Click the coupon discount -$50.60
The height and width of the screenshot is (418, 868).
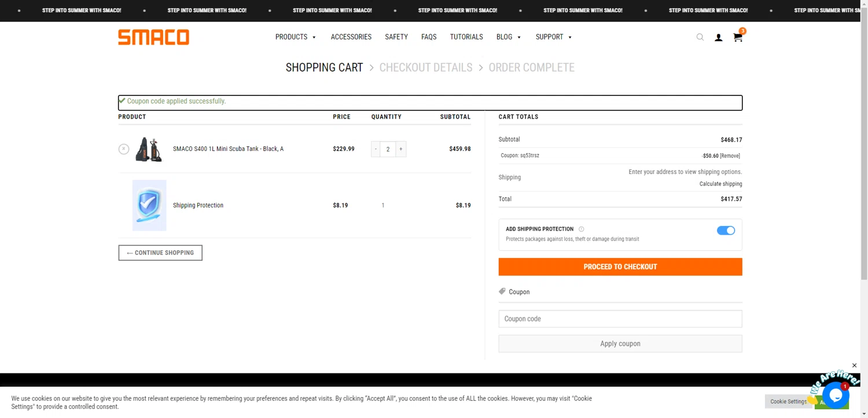(710, 156)
